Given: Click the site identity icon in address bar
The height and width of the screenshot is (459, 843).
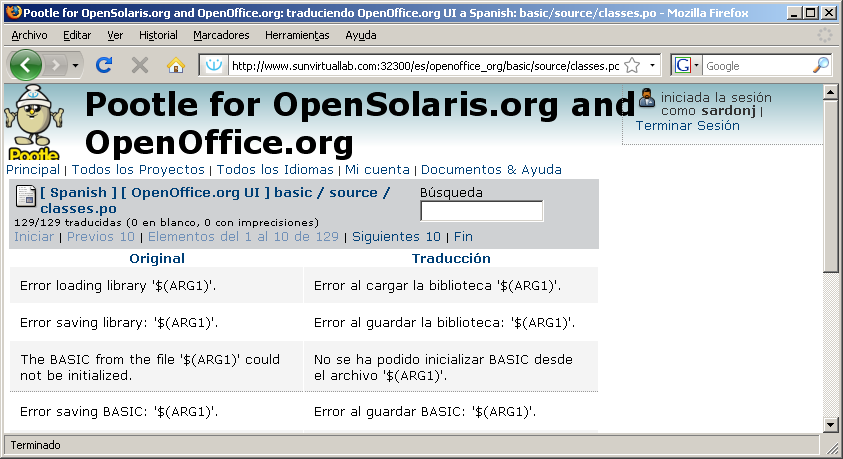Looking at the screenshot, I should pos(214,66).
